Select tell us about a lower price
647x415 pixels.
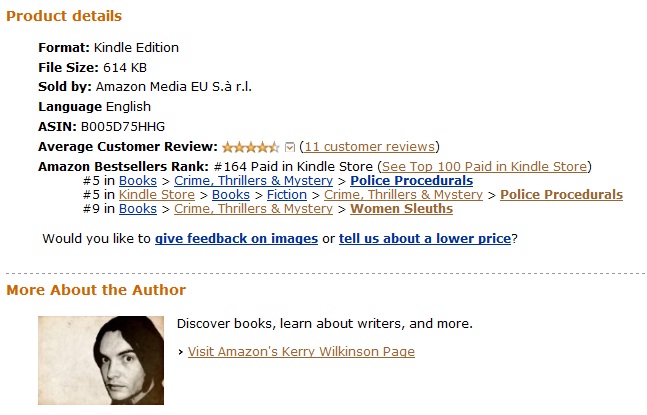point(425,239)
